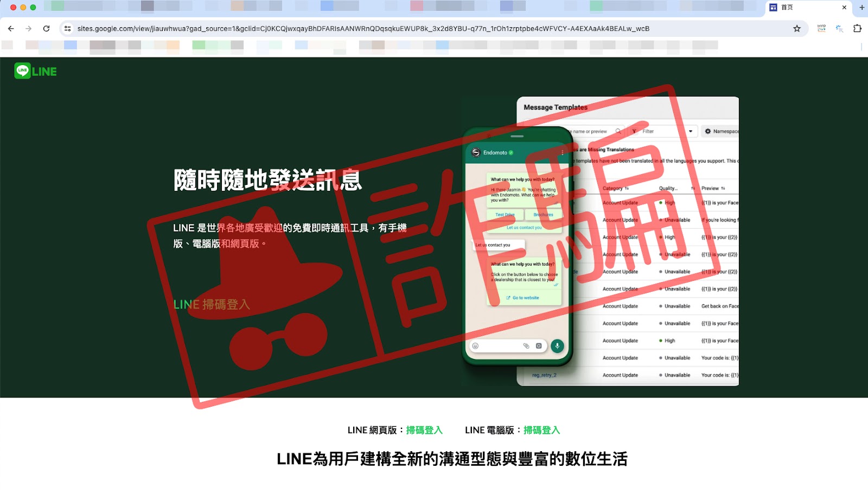Click the green LINE logo in page header
Screen dimensions: 868x494
coord(36,71)
